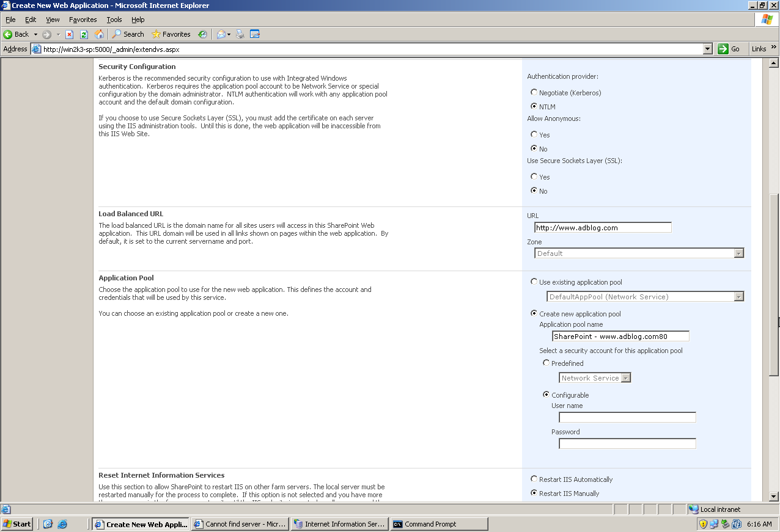Click the Configurable User name field

[x=627, y=417]
